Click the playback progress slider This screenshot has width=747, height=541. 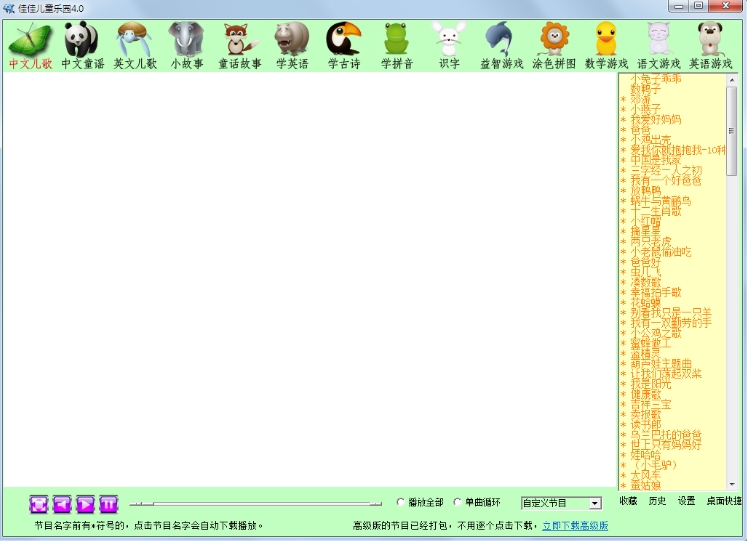pyautogui.click(x=256, y=503)
